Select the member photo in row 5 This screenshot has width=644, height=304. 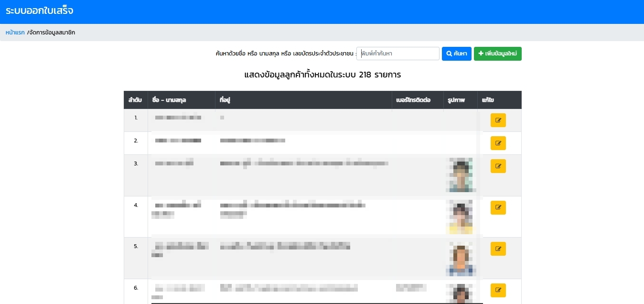460,258
